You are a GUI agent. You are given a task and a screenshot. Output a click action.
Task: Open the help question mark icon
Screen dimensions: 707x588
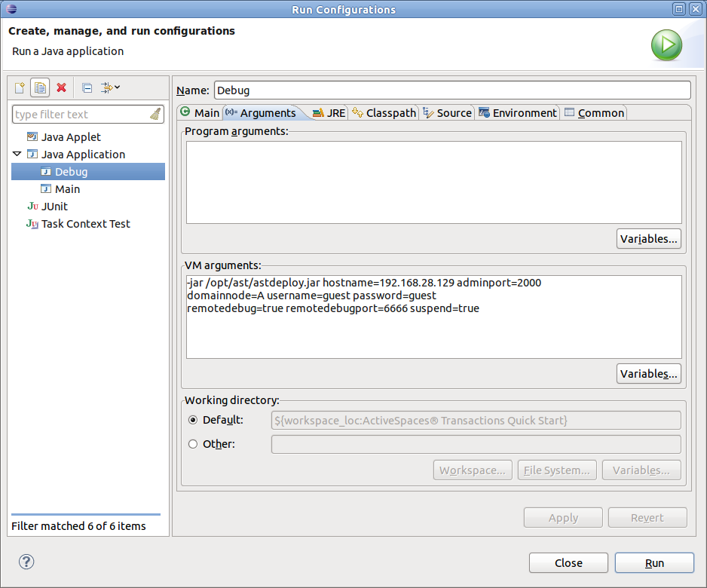click(x=26, y=562)
